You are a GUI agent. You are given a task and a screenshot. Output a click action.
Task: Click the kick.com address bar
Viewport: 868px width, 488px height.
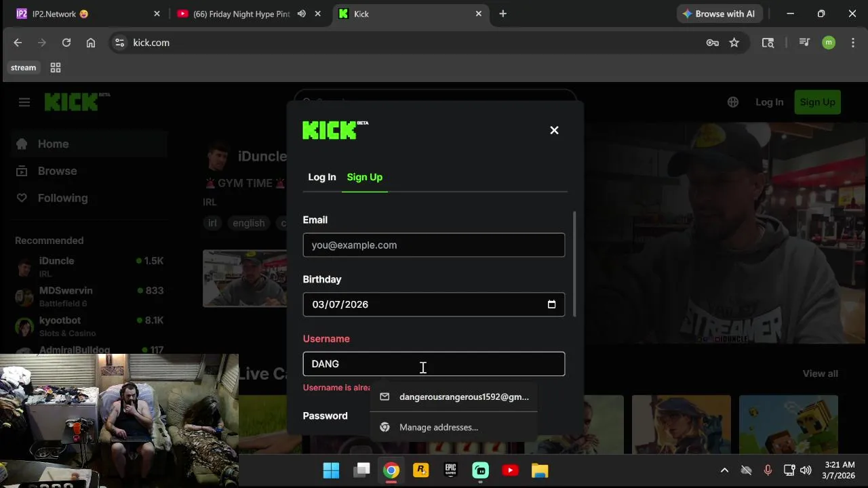point(407,43)
